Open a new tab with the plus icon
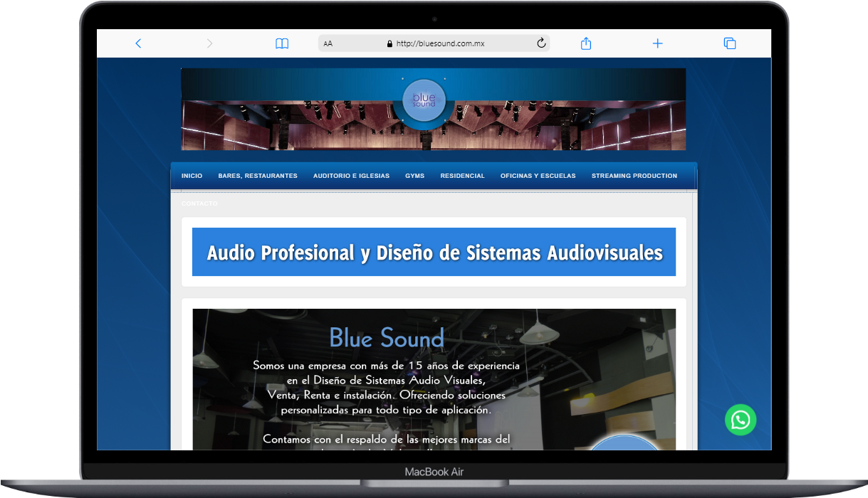 click(x=657, y=43)
